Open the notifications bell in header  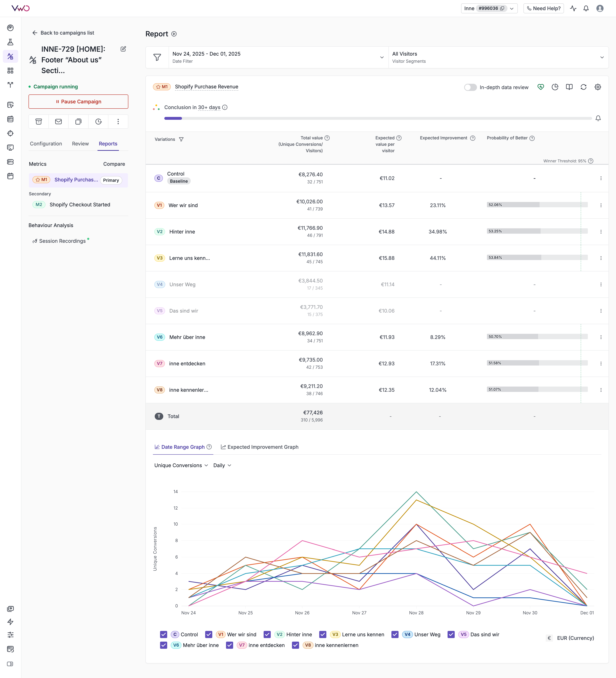[586, 8]
